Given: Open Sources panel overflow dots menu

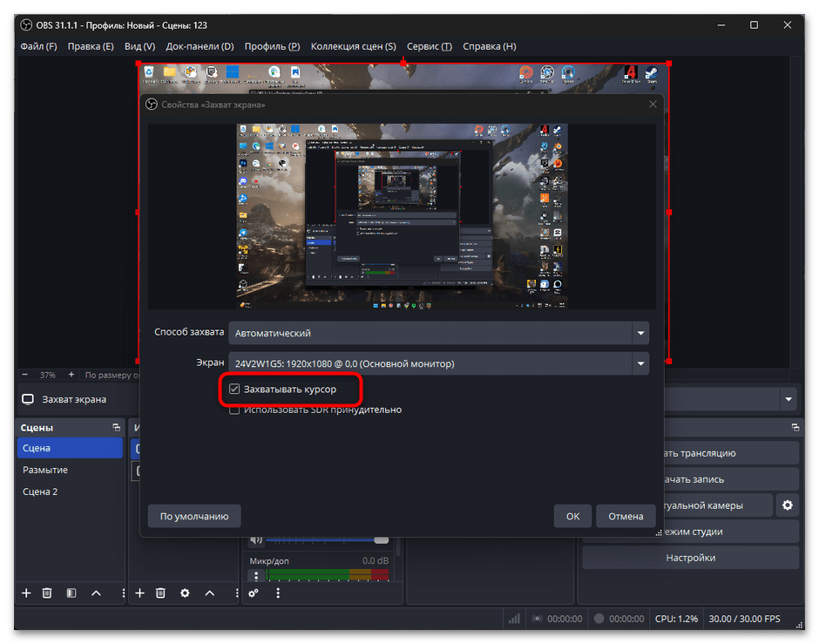Looking at the screenshot, I should (236, 593).
